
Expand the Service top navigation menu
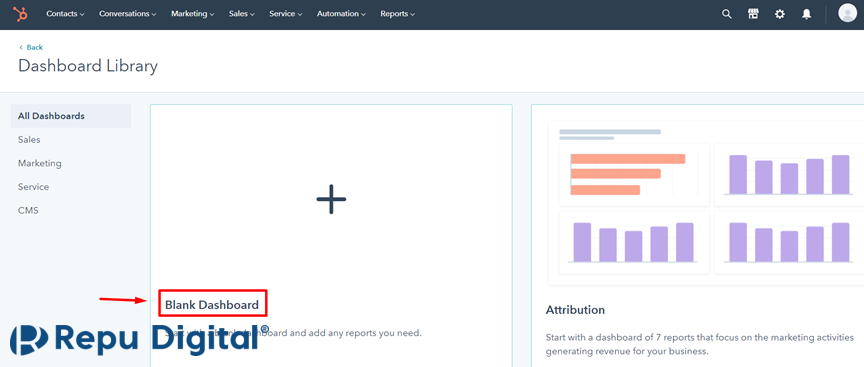coord(285,14)
